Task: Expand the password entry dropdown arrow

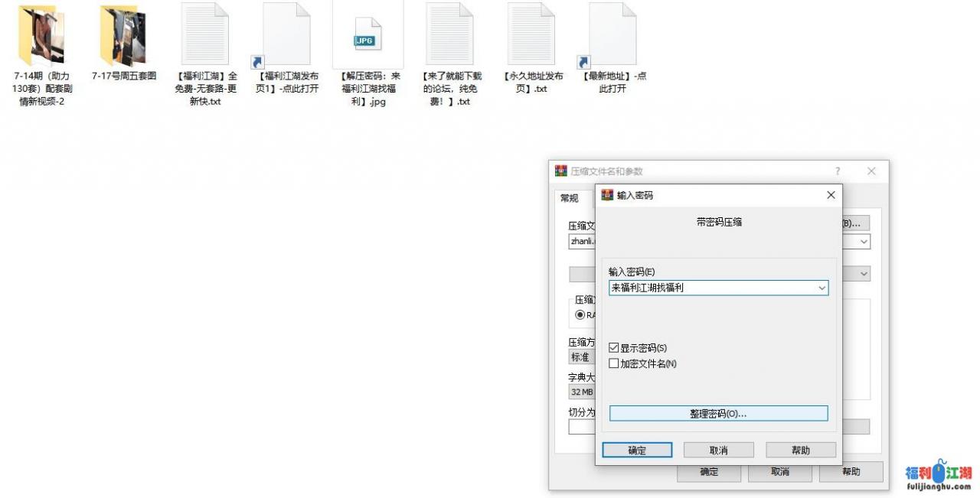Action: click(822, 288)
